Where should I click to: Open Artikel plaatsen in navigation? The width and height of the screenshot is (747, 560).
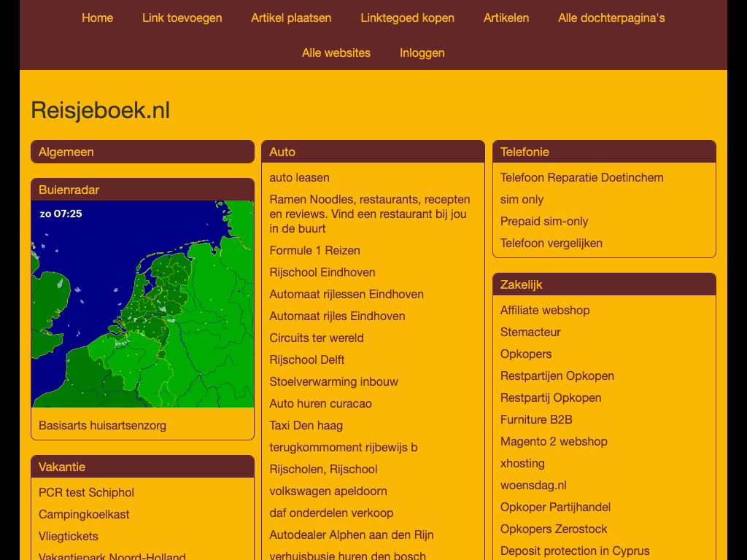(291, 17)
